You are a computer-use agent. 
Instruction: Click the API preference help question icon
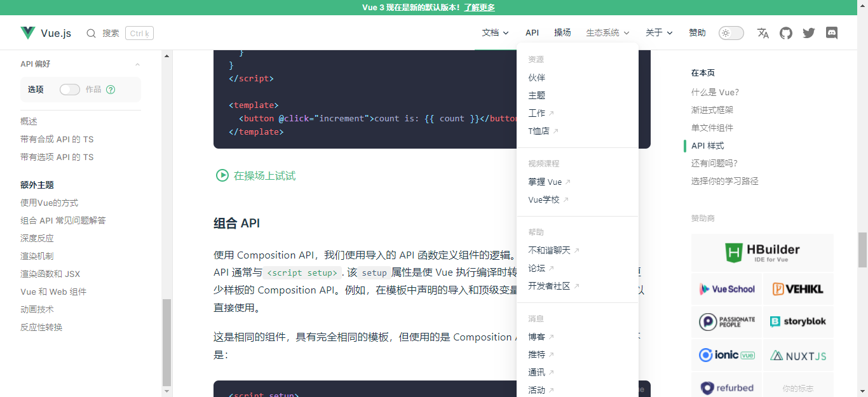point(111,90)
